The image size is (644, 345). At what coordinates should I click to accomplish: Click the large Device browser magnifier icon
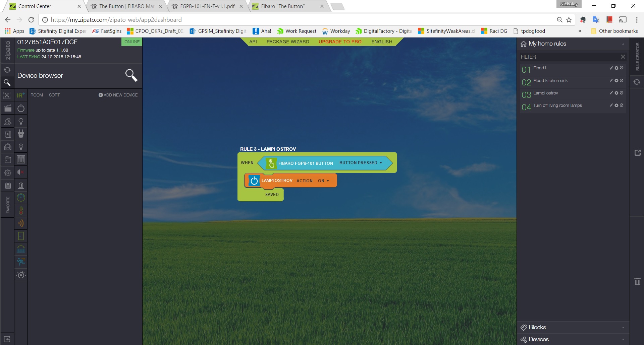pos(131,75)
